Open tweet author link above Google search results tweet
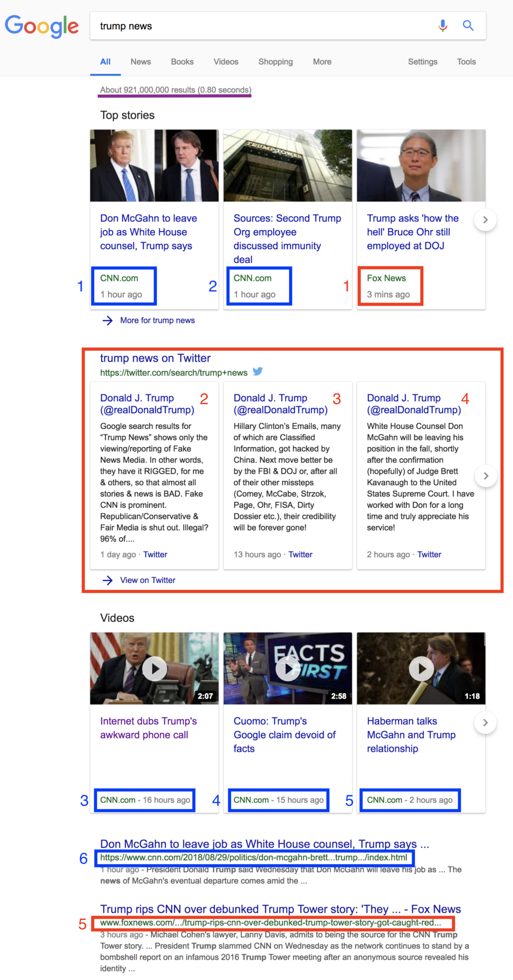513x980 pixels. pos(147,404)
